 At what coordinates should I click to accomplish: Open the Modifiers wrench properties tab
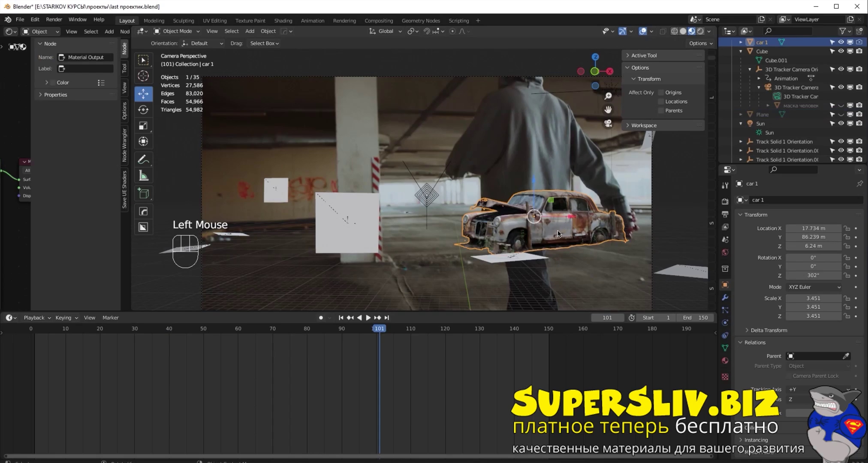point(725,298)
